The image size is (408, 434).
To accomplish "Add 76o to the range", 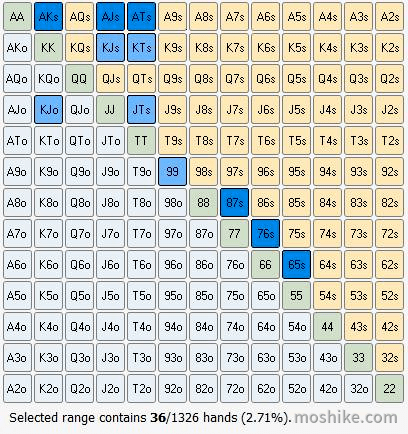I will click(x=234, y=265).
